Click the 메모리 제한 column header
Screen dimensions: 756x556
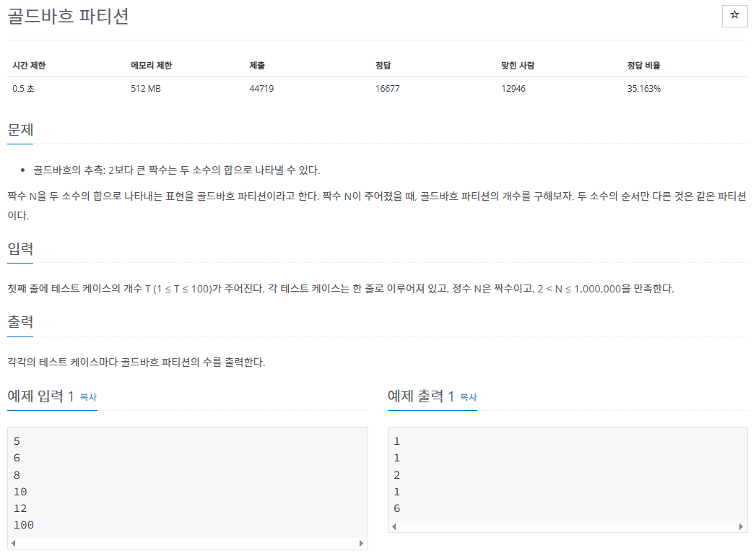pos(152,66)
